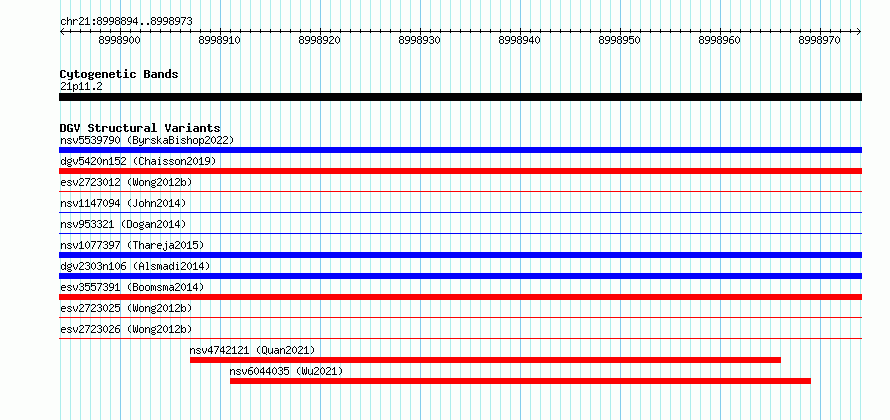Open dgv2303n106 (Alsmadi2014) variant label
890x420 pixels.
[x=135, y=266]
